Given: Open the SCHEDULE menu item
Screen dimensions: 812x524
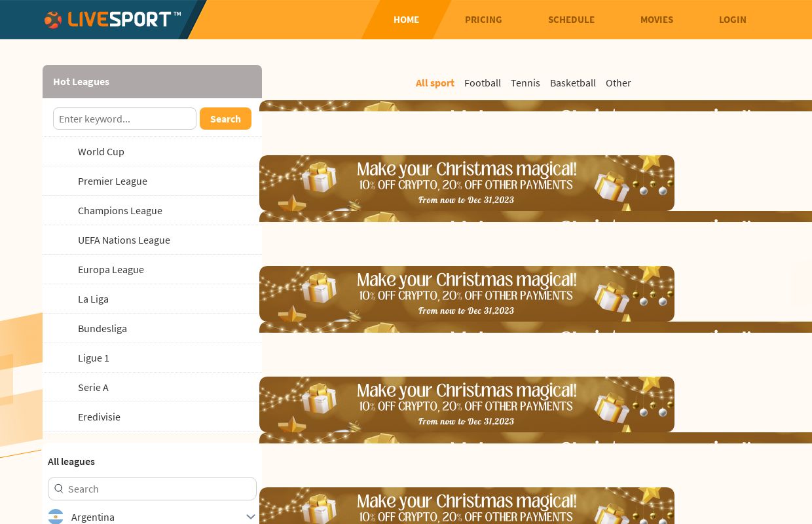Looking at the screenshot, I should point(571,20).
